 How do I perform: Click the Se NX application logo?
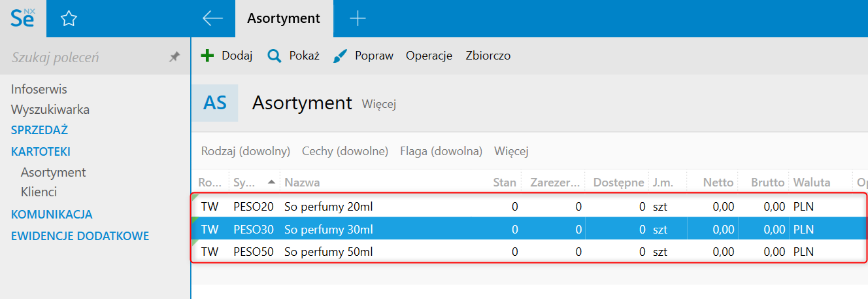[x=24, y=18]
